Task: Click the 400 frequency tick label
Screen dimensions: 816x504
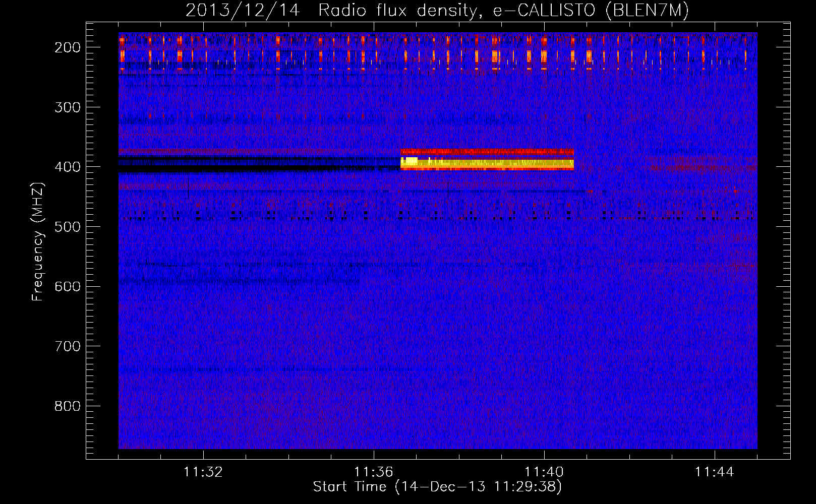Action: 67,167
